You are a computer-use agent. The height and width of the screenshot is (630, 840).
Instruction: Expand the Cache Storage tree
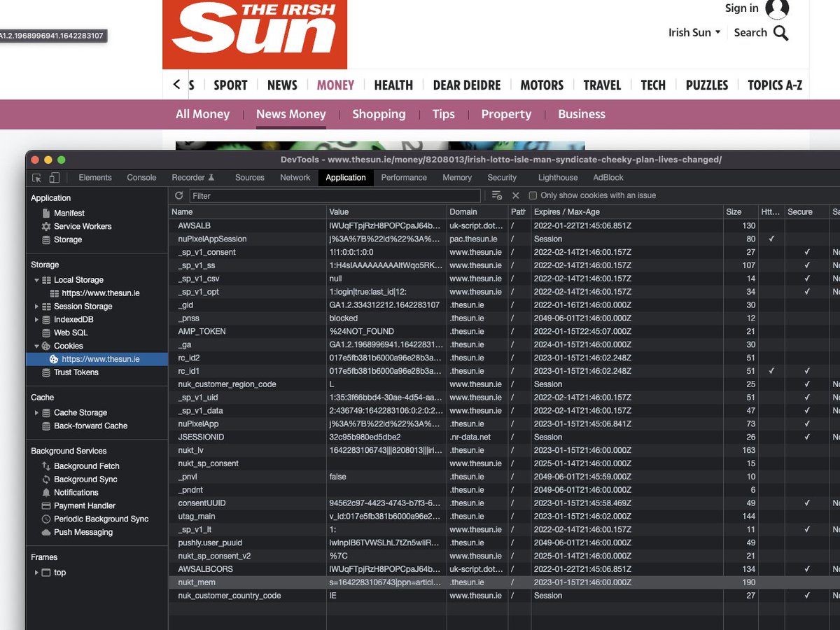tap(36, 413)
